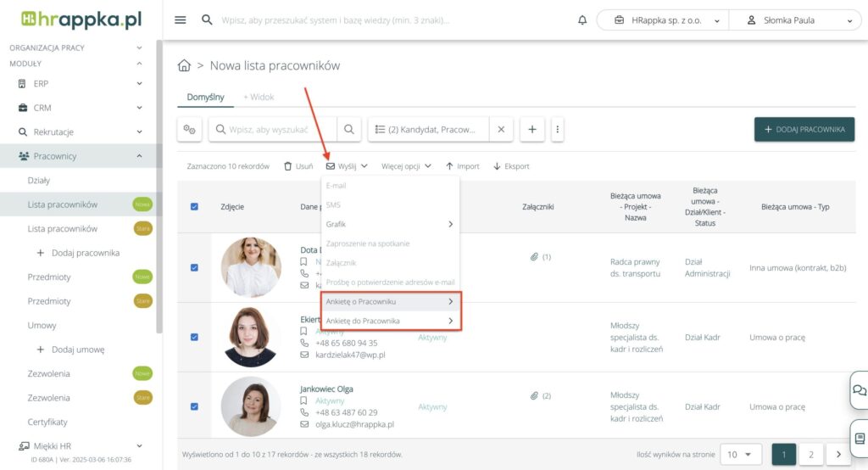The image size is (868, 470).
Task: Click the magnifier search button beside the list search
Action: click(x=348, y=129)
